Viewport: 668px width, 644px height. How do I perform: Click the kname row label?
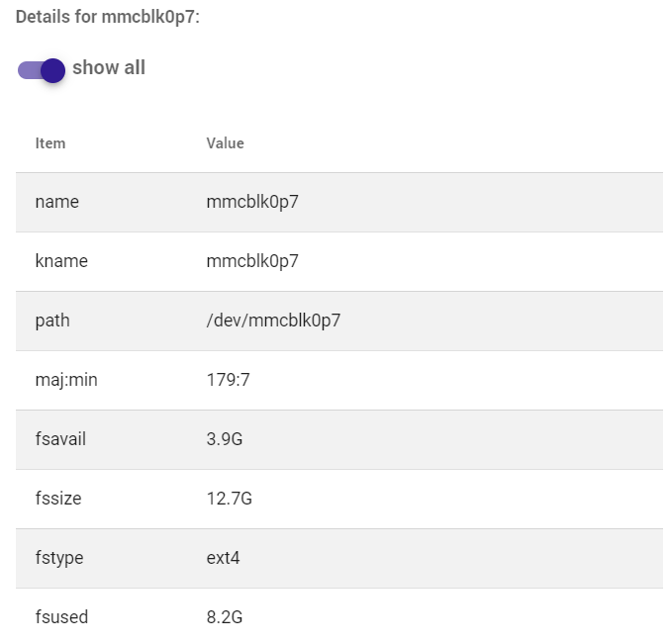coord(61,261)
